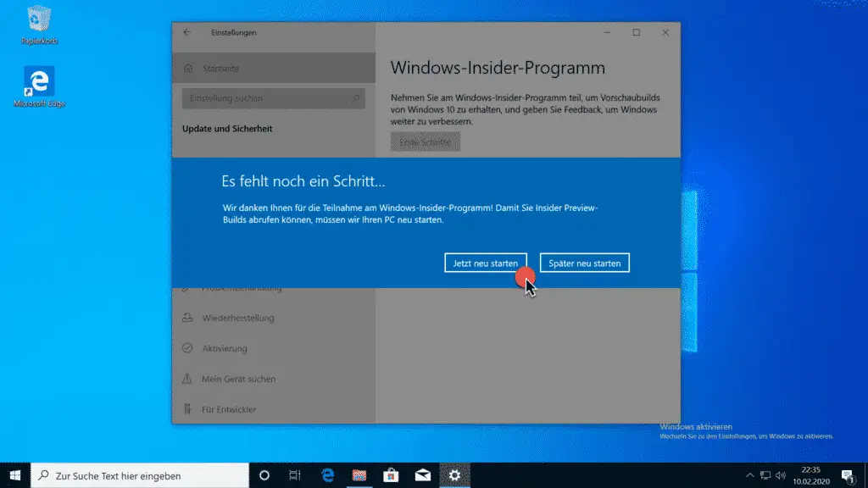Viewport: 868px width, 488px height.
Task: Open the Action Center notifications icon
Action: coord(848,475)
